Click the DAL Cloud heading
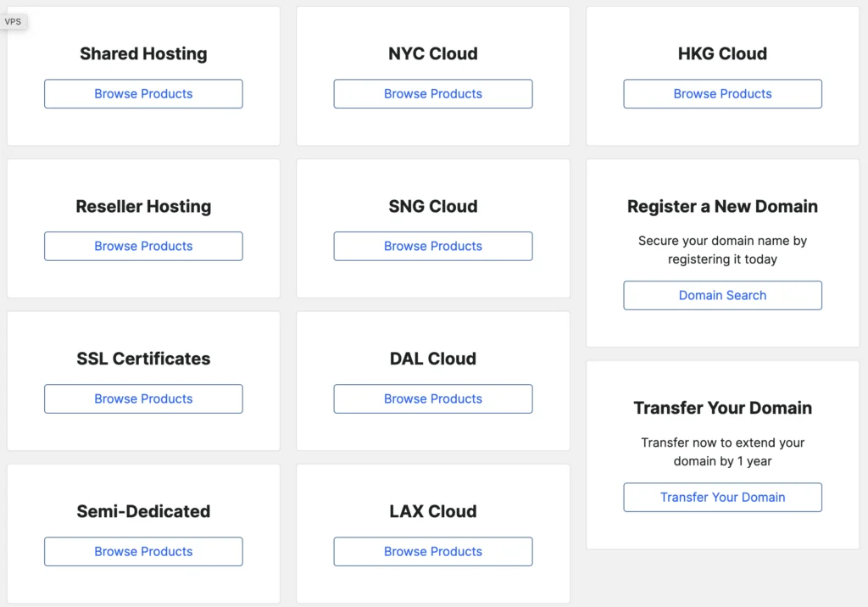Screen dimensions: 868x607 [433, 359]
